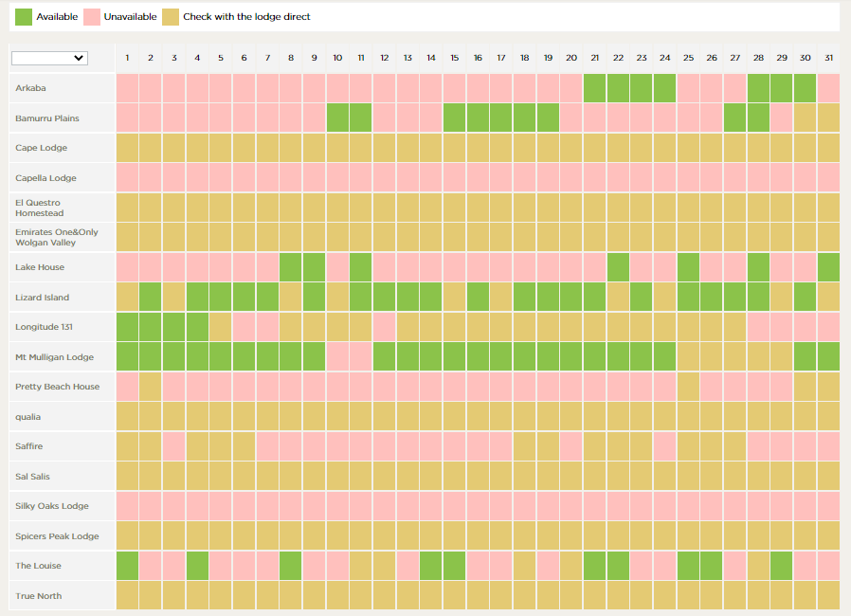Select the day 1 column header
The height and width of the screenshot is (616, 851).
click(x=127, y=58)
